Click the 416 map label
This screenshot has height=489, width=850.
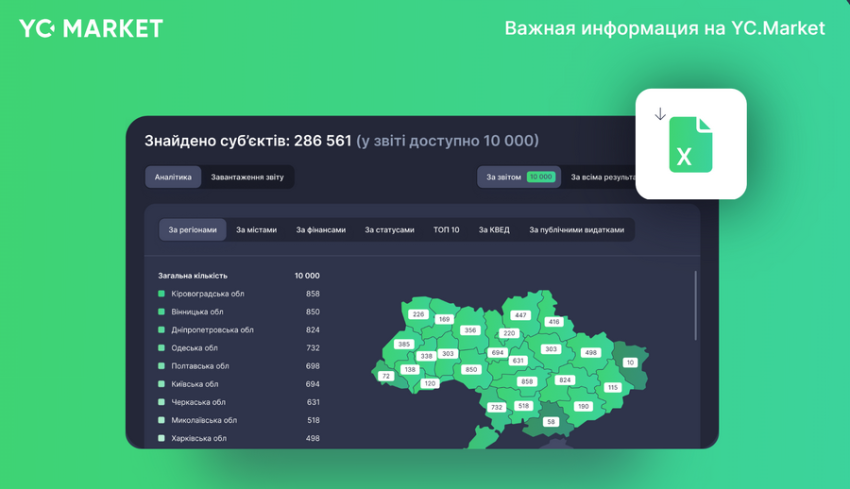pyautogui.click(x=553, y=321)
